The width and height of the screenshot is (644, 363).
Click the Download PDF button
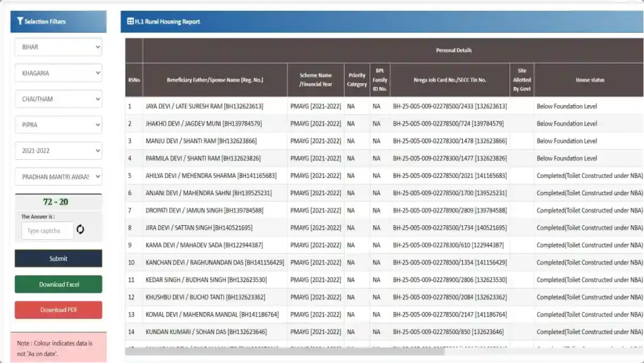point(58,310)
